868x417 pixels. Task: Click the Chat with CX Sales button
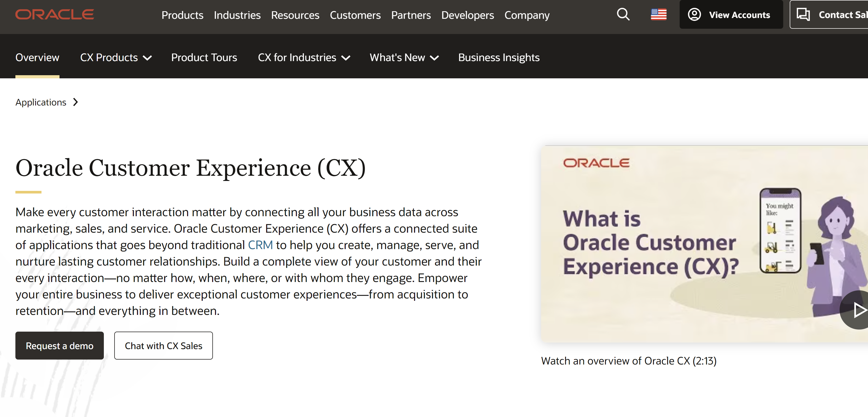click(163, 345)
